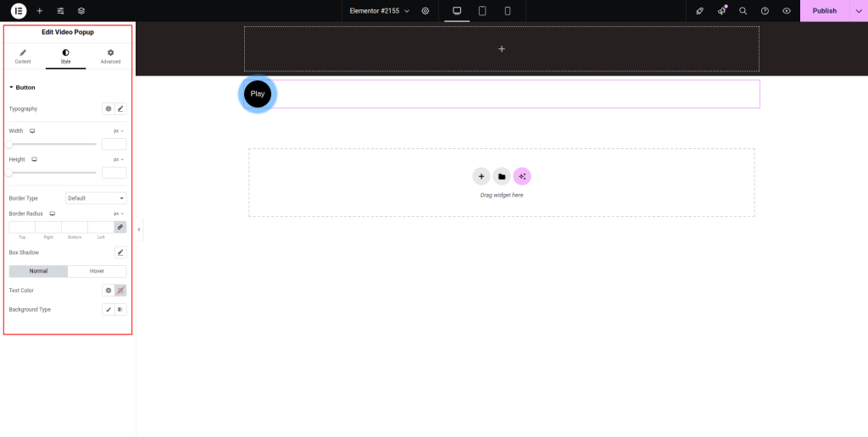Click the Play button on canvas
This screenshot has width=868, height=437.
(258, 93)
